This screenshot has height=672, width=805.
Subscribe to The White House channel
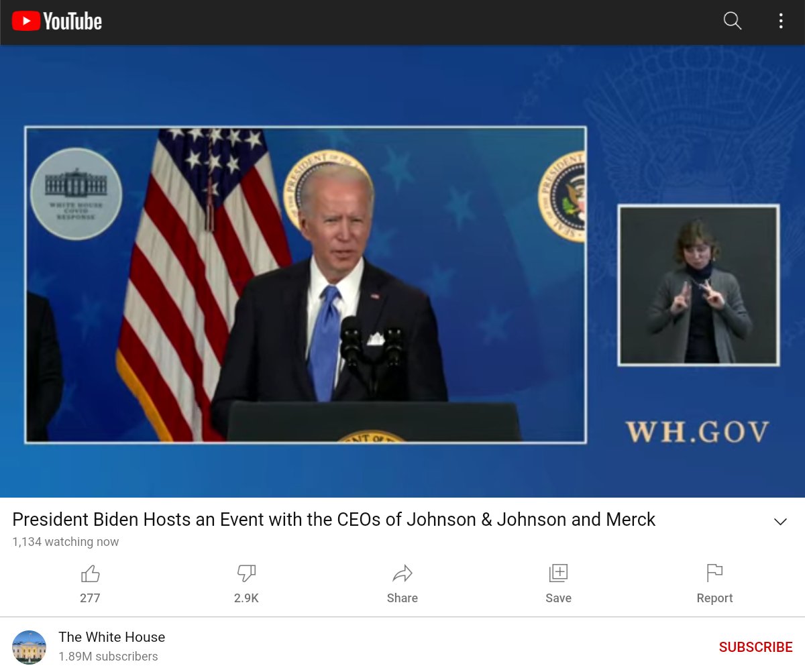tap(755, 647)
